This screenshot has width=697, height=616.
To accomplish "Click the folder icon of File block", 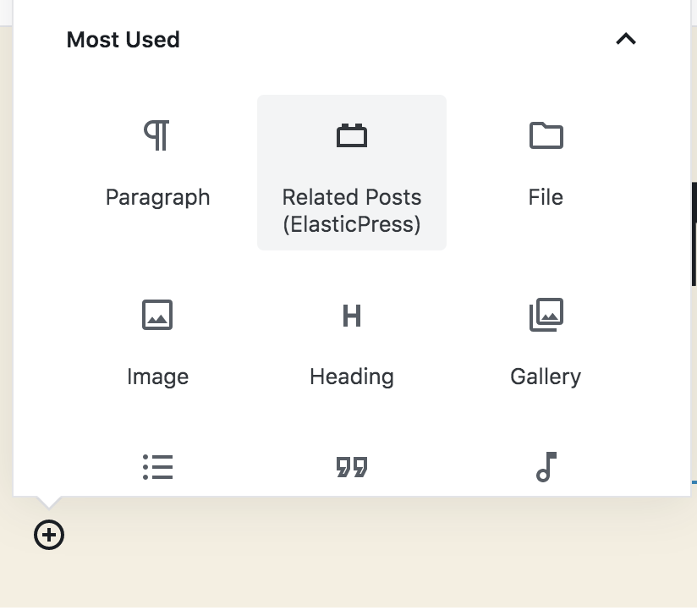I will pyautogui.click(x=546, y=135).
